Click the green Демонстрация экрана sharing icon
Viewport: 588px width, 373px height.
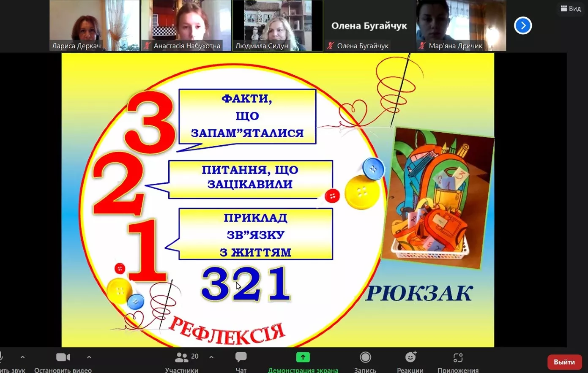point(303,357)
